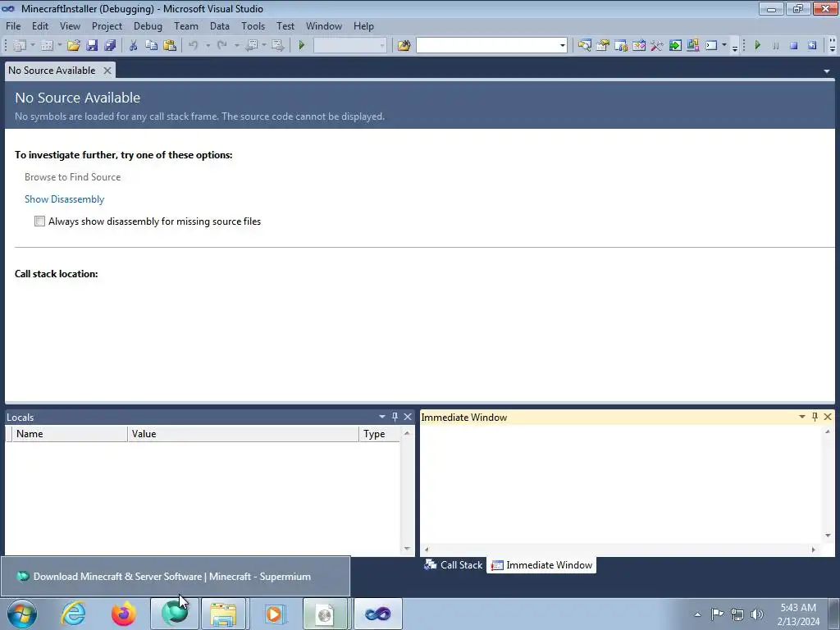This screenshot has height=630, width=840.
Task: Close the No Source Available tab
Action: tap(107, 71)
